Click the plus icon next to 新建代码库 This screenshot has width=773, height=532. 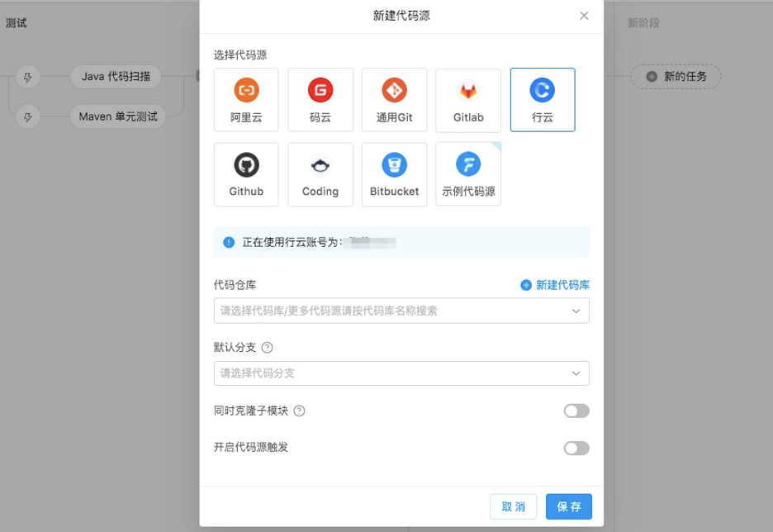pyautogui.click(x=526, y=285)
